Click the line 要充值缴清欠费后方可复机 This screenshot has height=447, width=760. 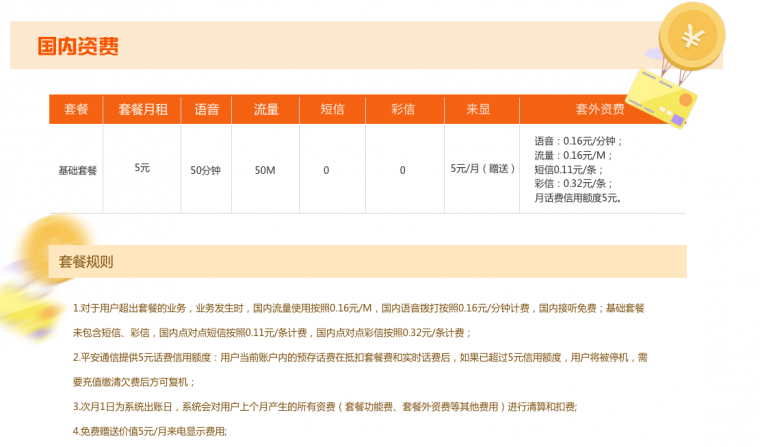134,383
